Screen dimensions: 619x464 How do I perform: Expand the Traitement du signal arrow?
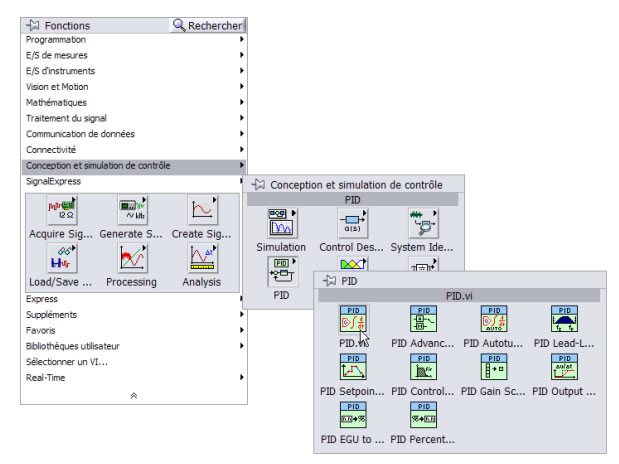(242, 118)
